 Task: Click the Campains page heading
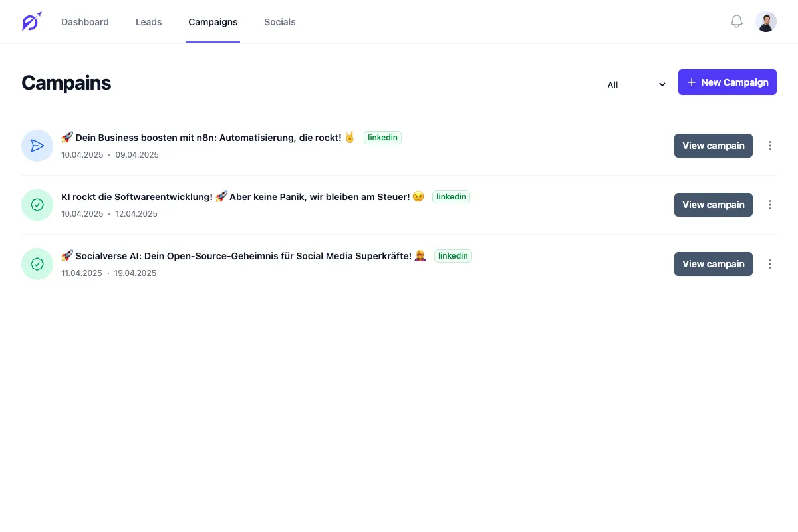(x=66, y=82)
